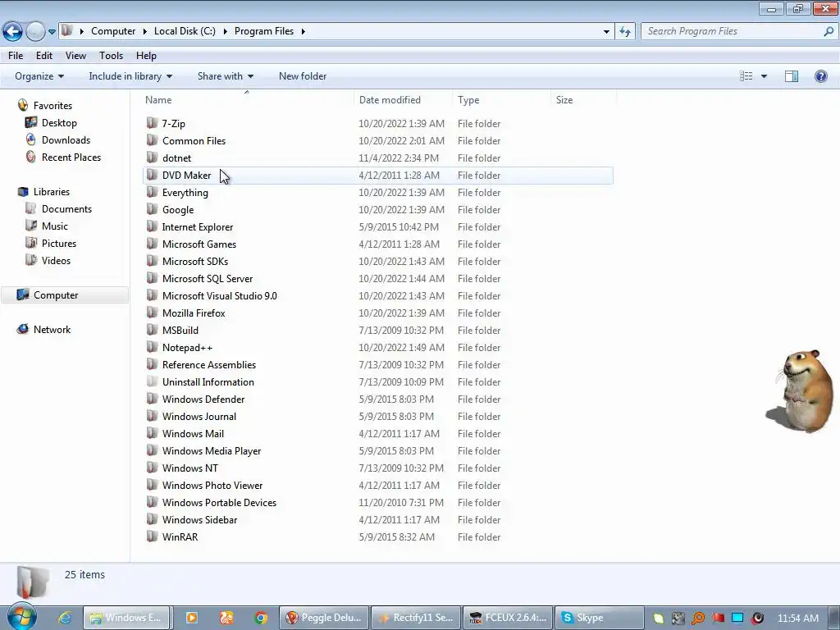The width and height of the screenshot is (840, 630).
Task: Select Network in the navigation pane
Action: [x=52, y=330]
